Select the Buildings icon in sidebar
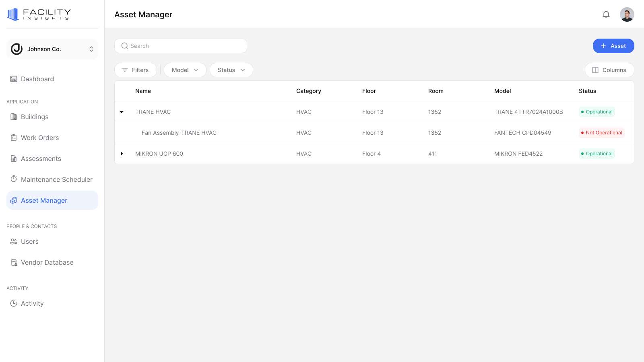This screenshot has width=644, height=362. tap(14, 117)
